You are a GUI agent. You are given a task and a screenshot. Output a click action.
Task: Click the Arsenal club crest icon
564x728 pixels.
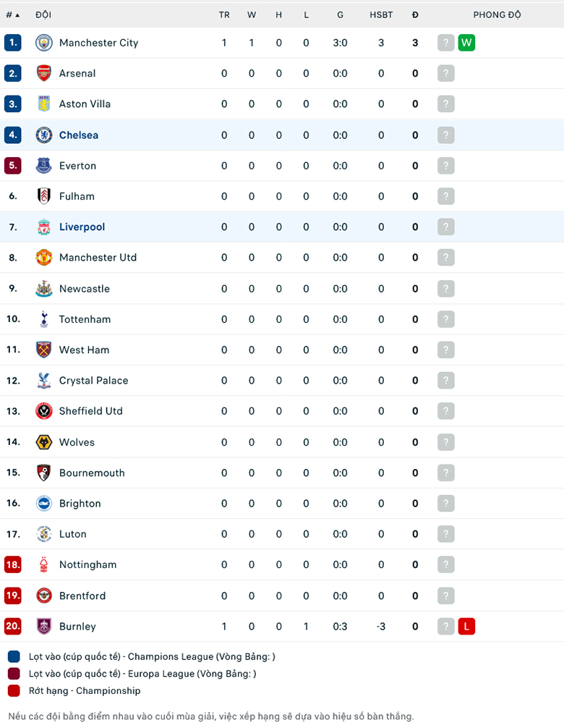44,73
